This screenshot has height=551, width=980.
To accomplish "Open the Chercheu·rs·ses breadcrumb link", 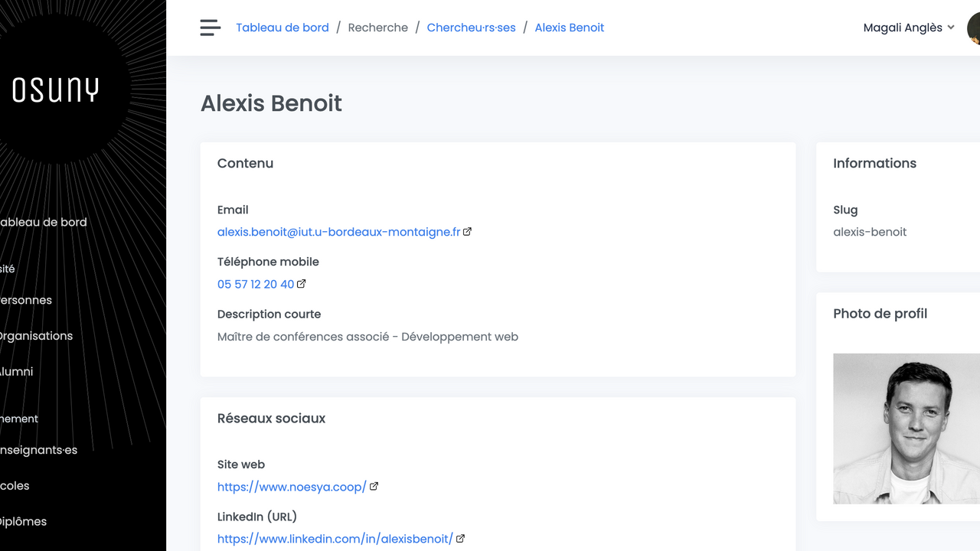I will [471, 28].
